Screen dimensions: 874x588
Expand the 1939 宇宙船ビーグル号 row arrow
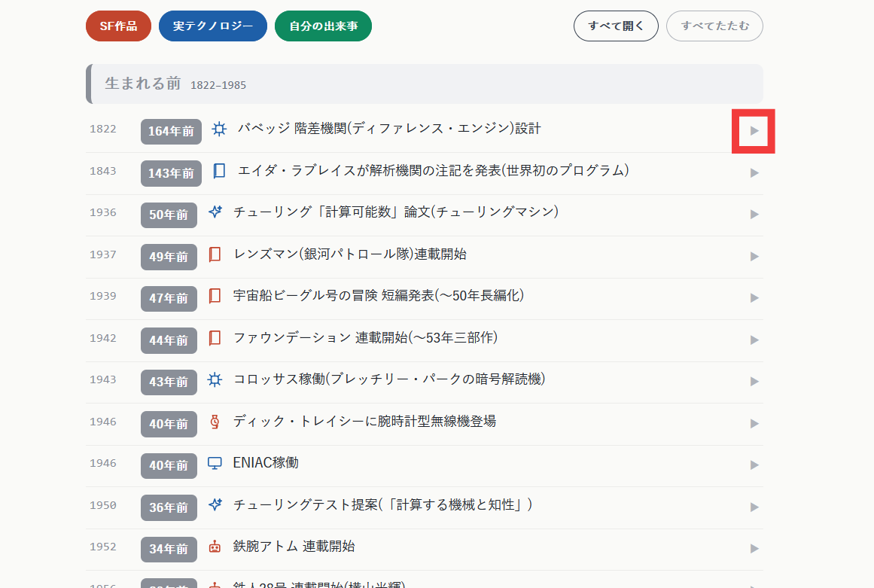754,298
